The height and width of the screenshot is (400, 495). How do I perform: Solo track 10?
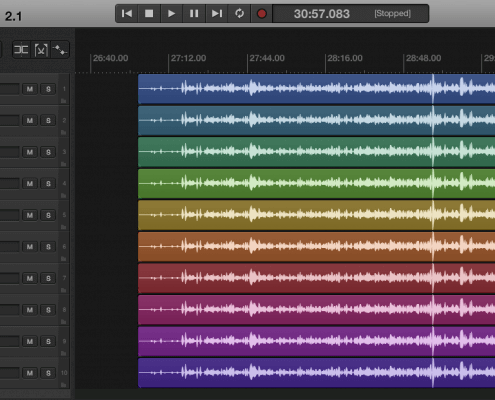[48, 373]
